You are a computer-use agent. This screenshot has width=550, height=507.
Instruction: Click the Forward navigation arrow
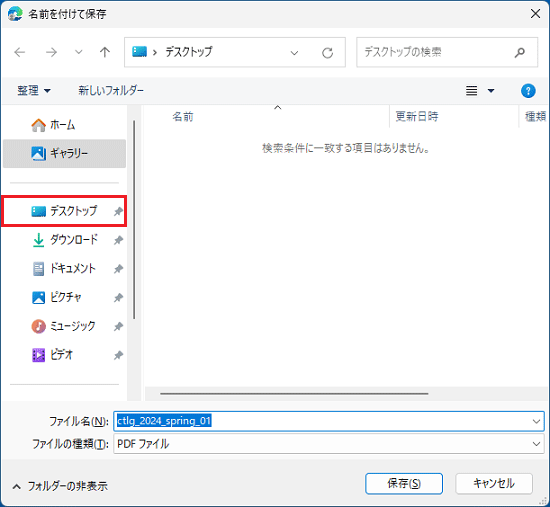click(x=51, y=52)
